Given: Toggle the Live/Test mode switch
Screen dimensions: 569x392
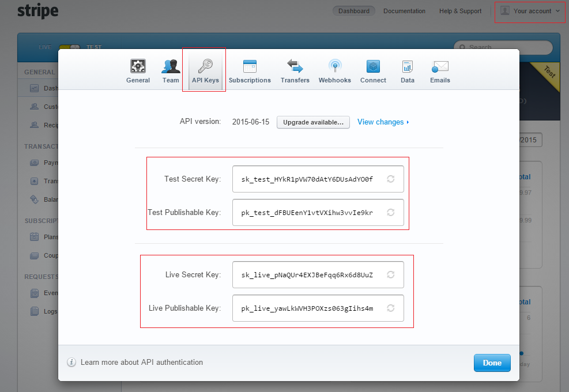Looking at the screenshot, I should 69,47.
